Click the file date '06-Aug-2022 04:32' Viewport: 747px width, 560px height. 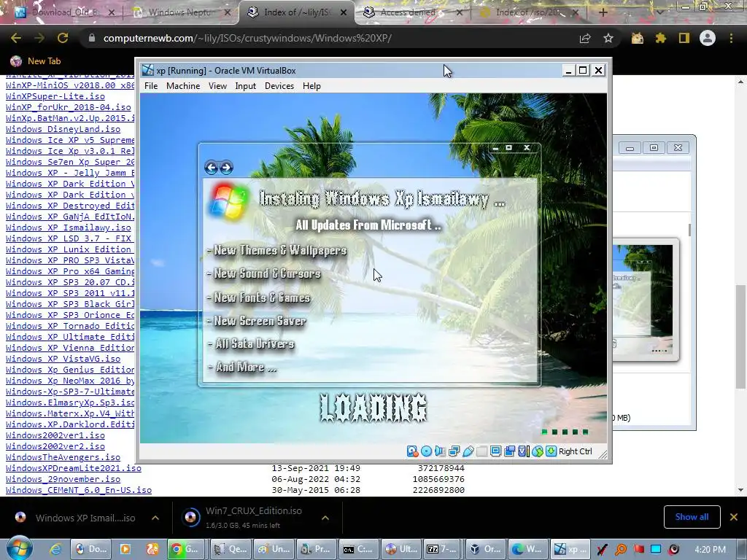pyautogui.click(x=316, y=479)
